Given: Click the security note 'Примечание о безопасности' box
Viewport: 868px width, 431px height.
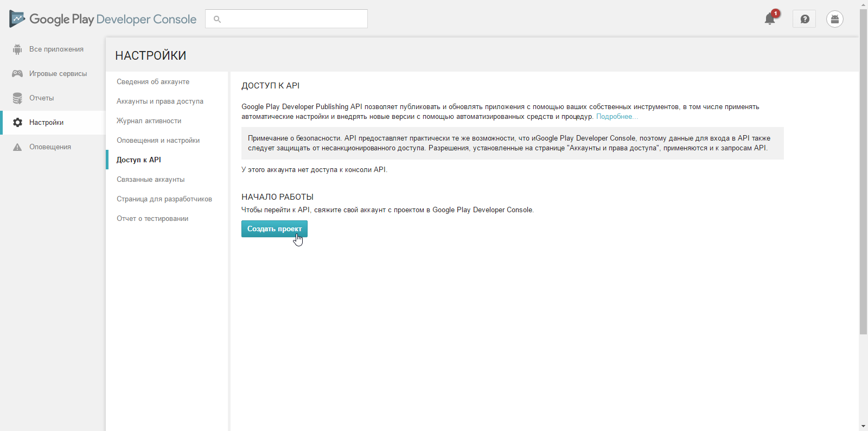Looking at the screenshot, I should pos(513,143).
